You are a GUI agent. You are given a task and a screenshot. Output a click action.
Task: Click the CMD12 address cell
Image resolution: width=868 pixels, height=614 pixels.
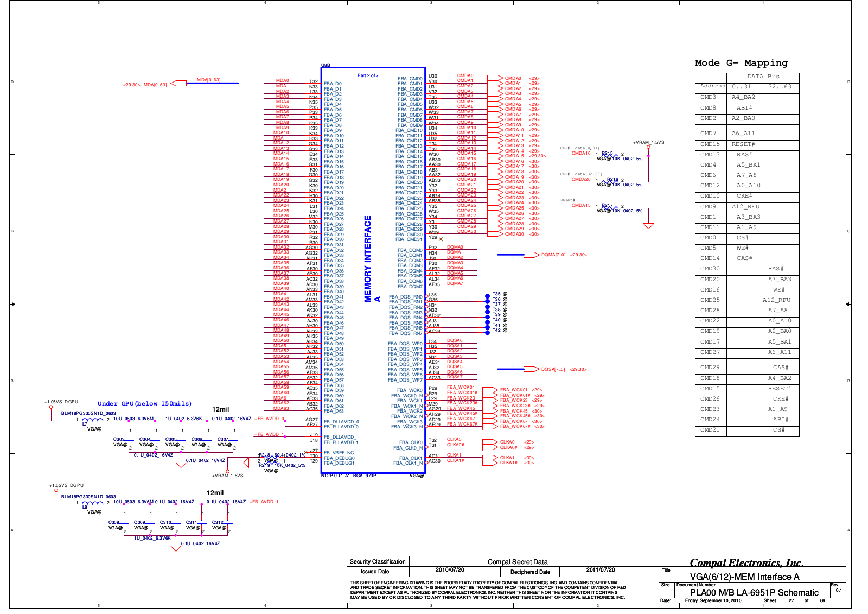point(710,186)
